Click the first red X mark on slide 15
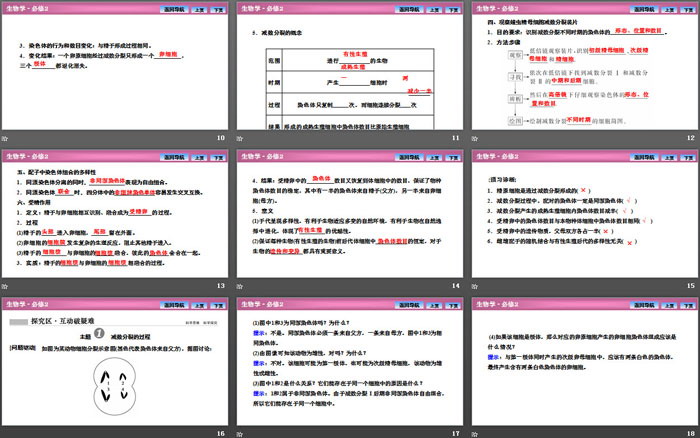 coord(583,189)
